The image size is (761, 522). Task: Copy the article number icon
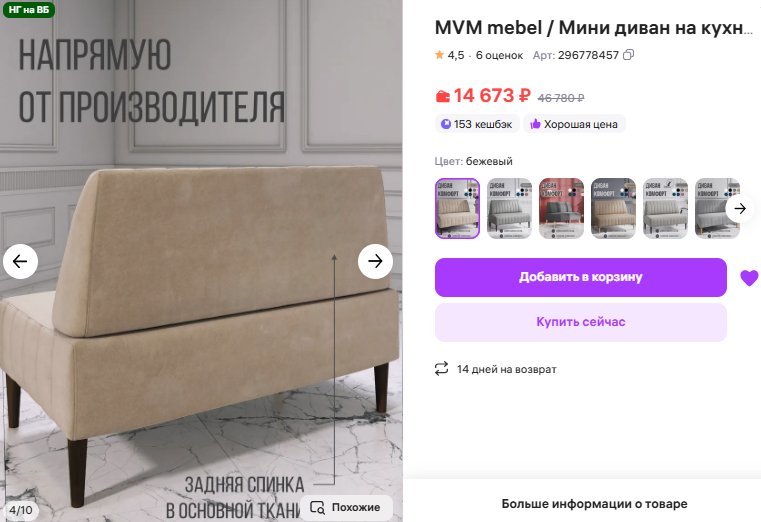click(x=629, y=55)
